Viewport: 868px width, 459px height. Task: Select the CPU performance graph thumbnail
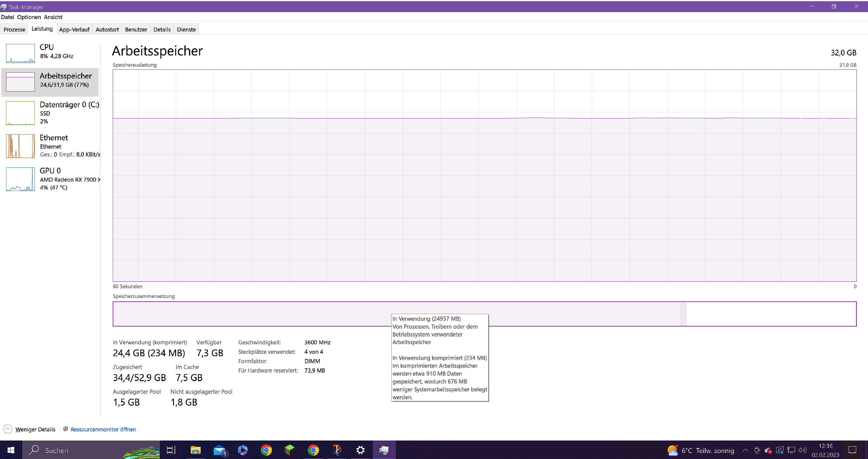tap(20, 53)
